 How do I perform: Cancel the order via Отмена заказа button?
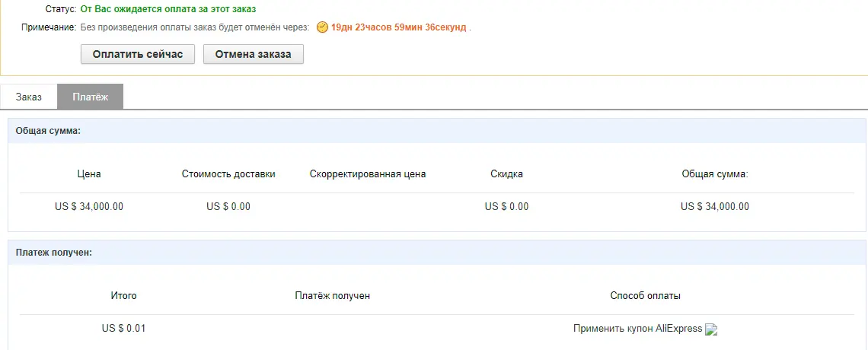point(253,55)
